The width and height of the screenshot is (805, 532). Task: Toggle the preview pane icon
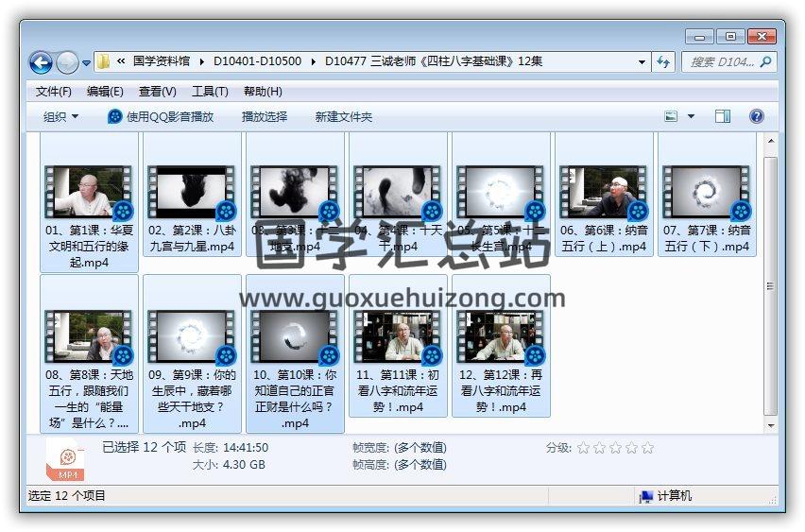[723, 116]
